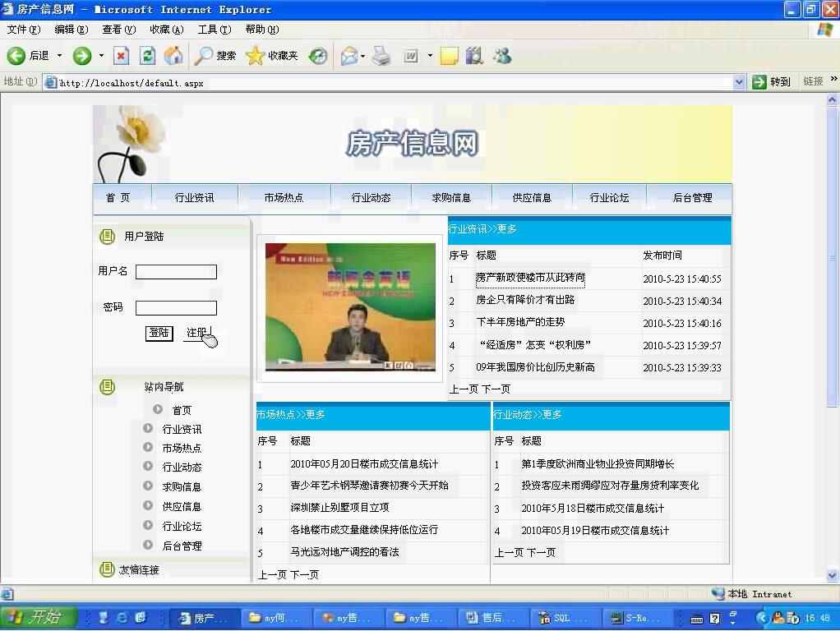The width and height of the screenshot is (840, 631).
Task: Open Favorites (收藏夹) star icon
Action: [255, 56]
